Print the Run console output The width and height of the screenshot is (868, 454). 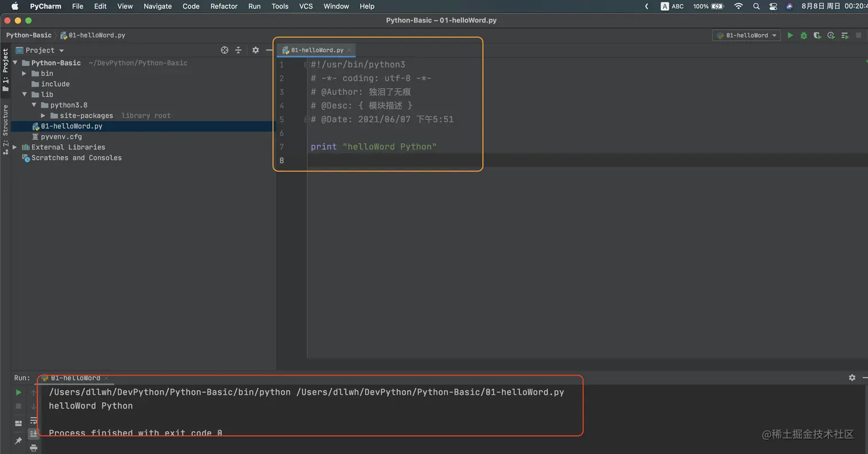pyautogui.click(x=33, y=448)
